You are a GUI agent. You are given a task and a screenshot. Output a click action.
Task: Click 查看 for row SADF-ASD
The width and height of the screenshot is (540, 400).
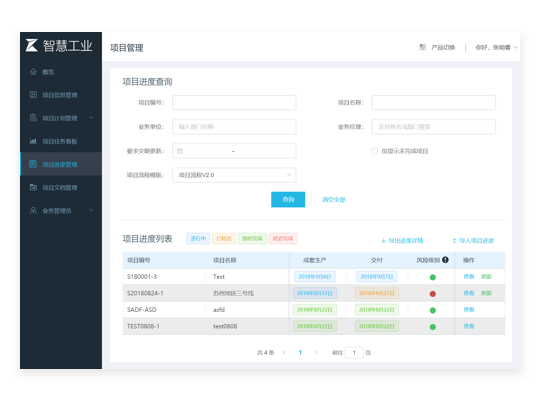[469, 309]
